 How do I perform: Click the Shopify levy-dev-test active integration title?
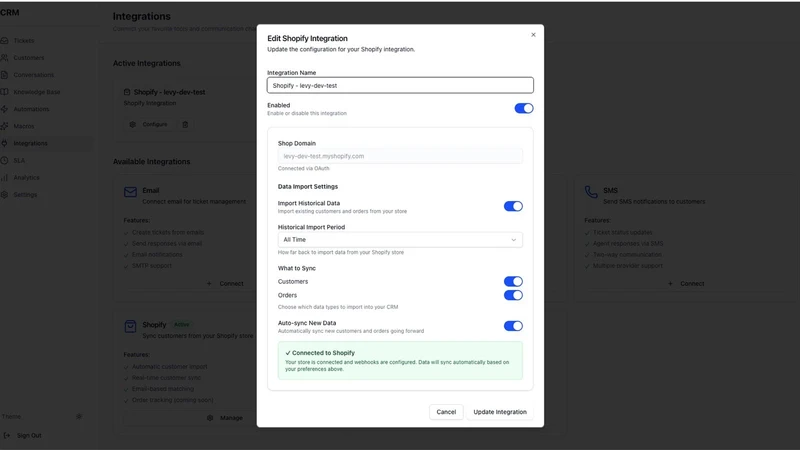(169, 92)
